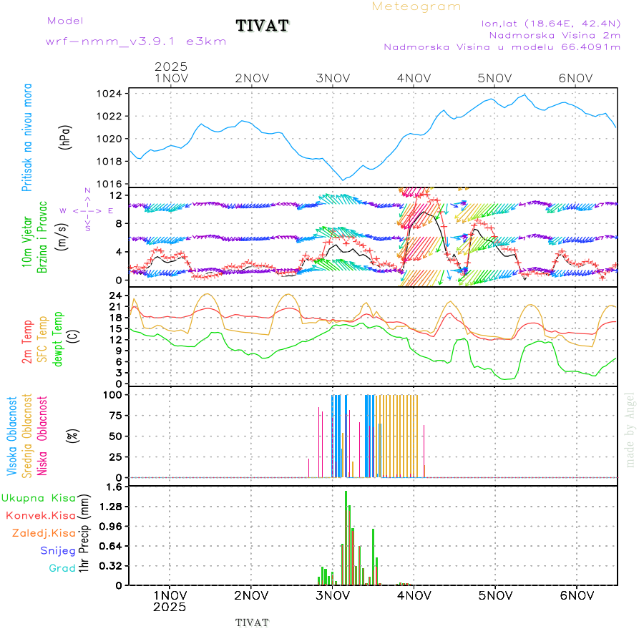Click the 'Niska Oblacnost' low cloud label
This screenshot has width=644, height=644.
[x=43, y=435]
